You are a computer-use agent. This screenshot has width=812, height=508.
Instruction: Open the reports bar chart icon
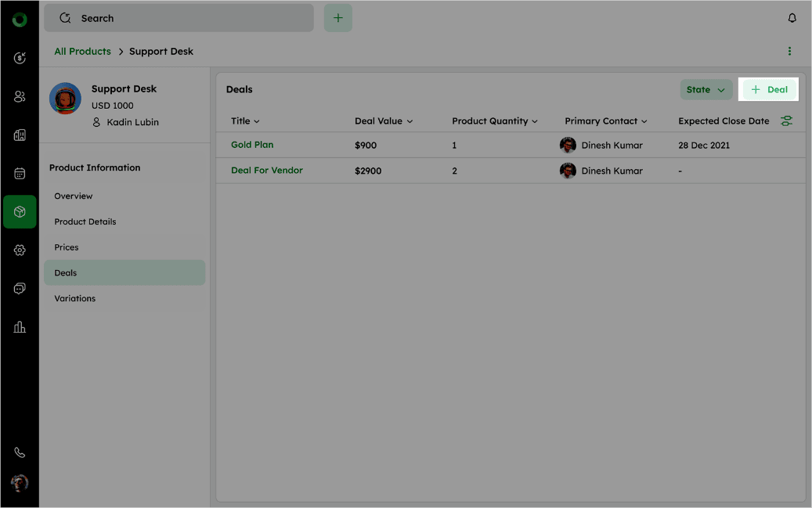pos(20,326)
